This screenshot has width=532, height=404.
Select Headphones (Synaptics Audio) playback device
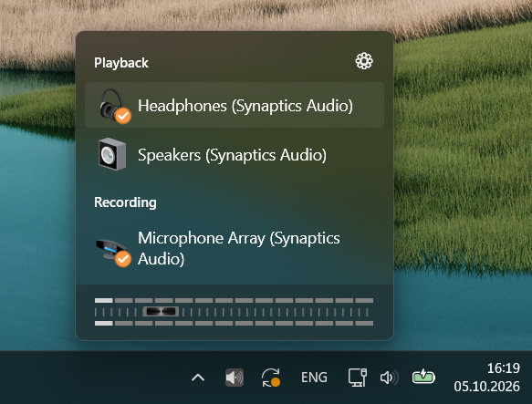[235, 105]
